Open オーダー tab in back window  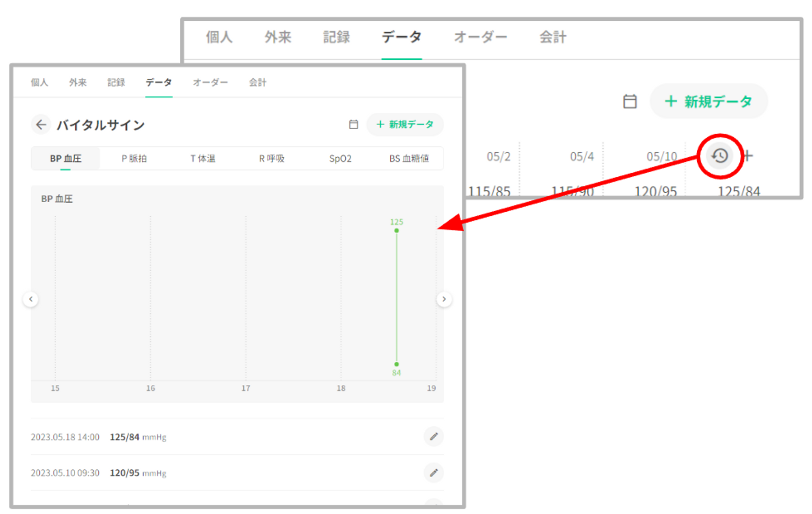coord(480,37)
